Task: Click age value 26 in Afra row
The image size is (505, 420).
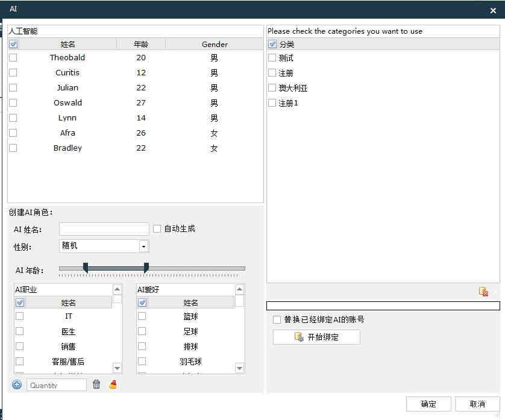Action: [141, 133]
